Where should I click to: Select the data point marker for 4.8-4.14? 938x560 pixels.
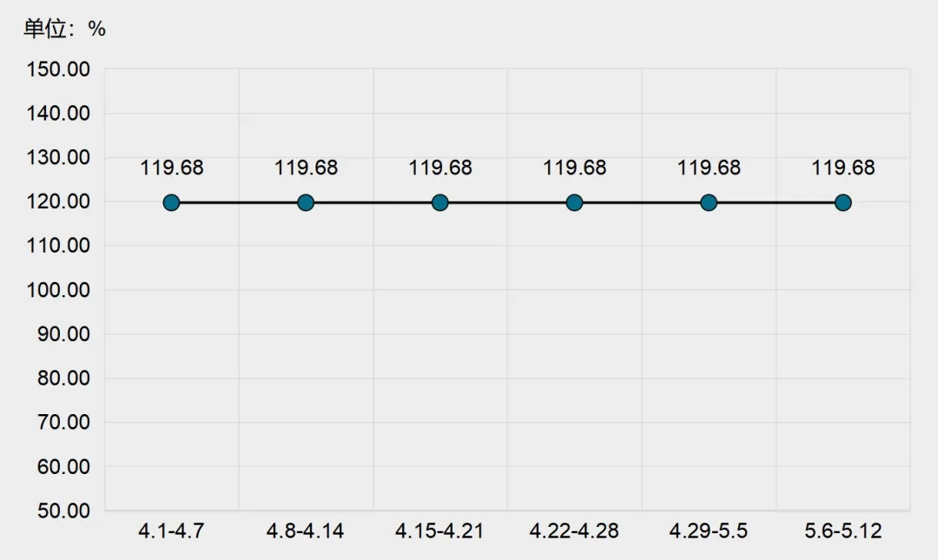(306, 202)
